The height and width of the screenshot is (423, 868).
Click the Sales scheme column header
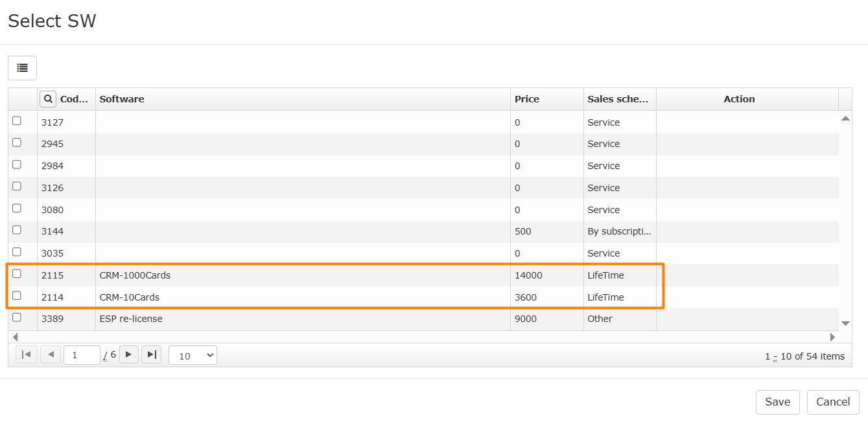[617, 99]
